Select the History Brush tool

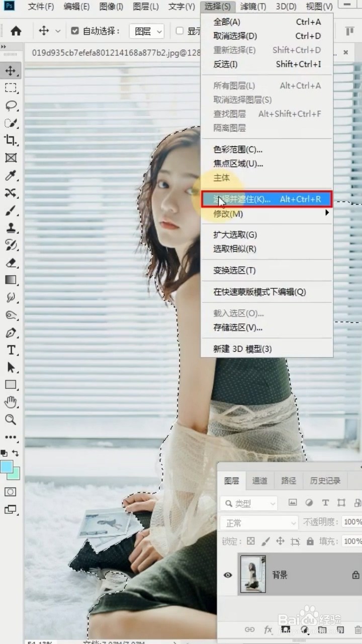(11, 245)
